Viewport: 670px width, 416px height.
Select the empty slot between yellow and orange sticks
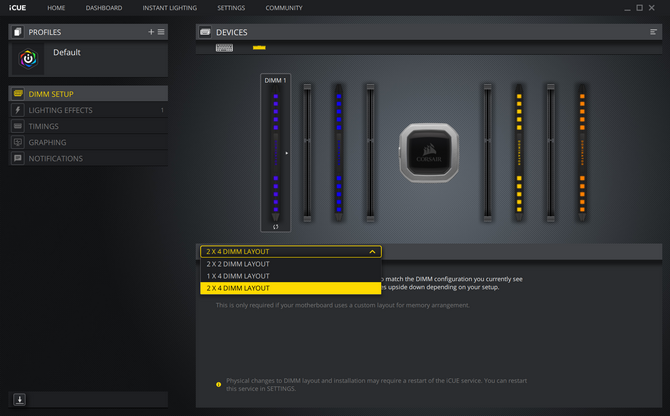(550, 152)
